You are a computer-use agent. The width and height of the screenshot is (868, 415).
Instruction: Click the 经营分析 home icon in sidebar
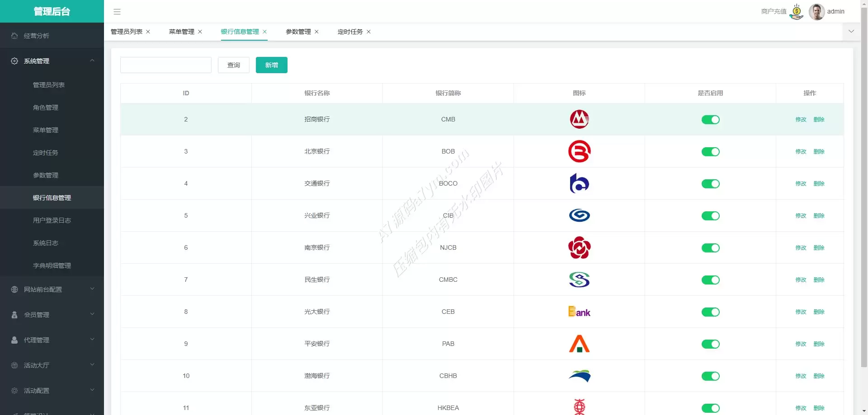(14, 36)
